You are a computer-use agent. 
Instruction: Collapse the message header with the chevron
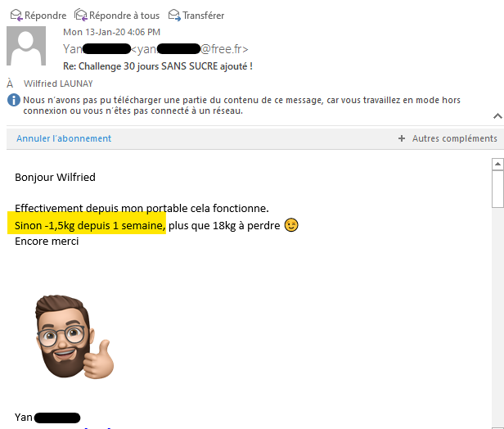click(497, 115)
